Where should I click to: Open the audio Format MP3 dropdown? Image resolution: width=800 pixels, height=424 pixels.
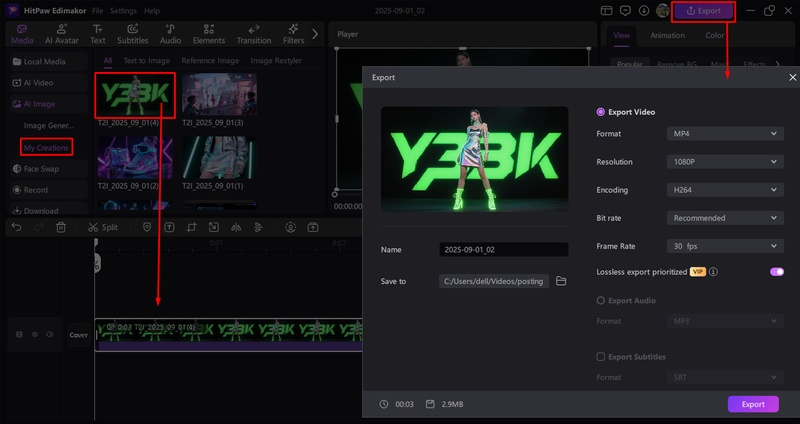pos(725,321)
